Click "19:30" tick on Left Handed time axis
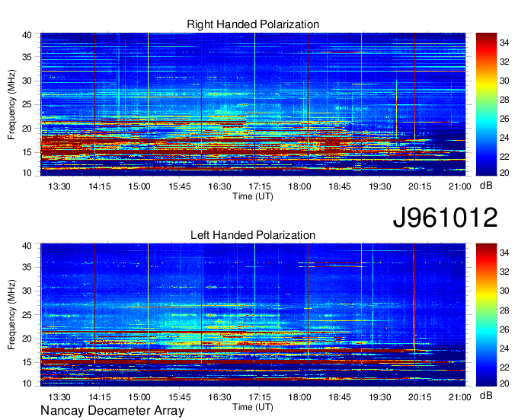Image resolution: width=518 pixels, height=420 pixels. coord(380,397)
